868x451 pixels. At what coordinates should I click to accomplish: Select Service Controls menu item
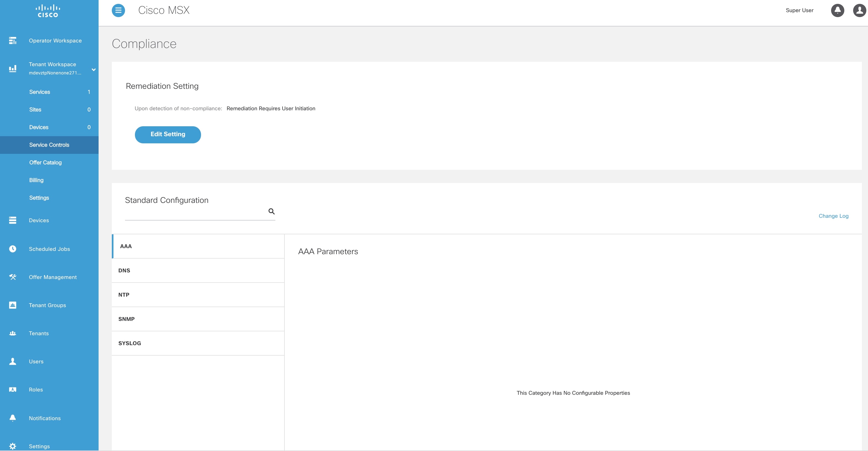tap(49, 145)
